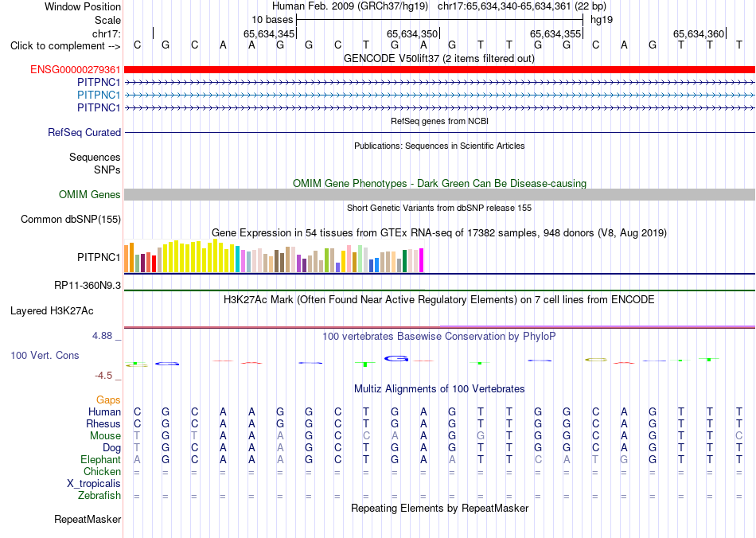The height and width of the screenshot is (538, 756).
Task: Click the OMIM Genes label
Action: pyautogui.click(x=90, y=195)
